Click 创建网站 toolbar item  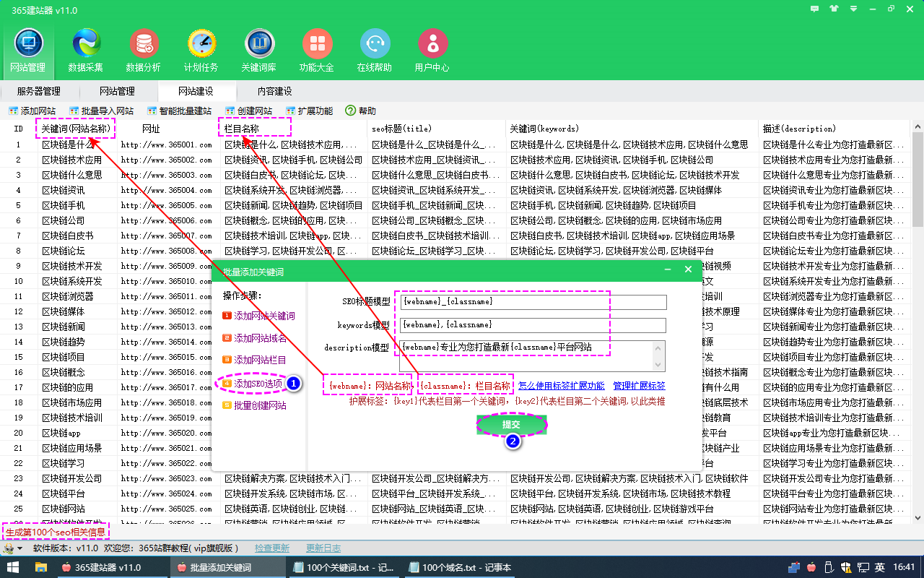(x=248, y=111)
